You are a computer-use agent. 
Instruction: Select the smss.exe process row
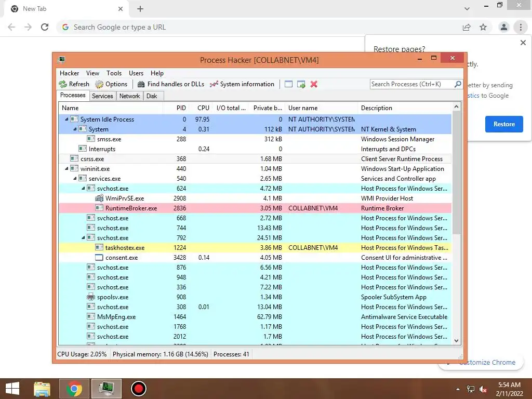(255, 139)
